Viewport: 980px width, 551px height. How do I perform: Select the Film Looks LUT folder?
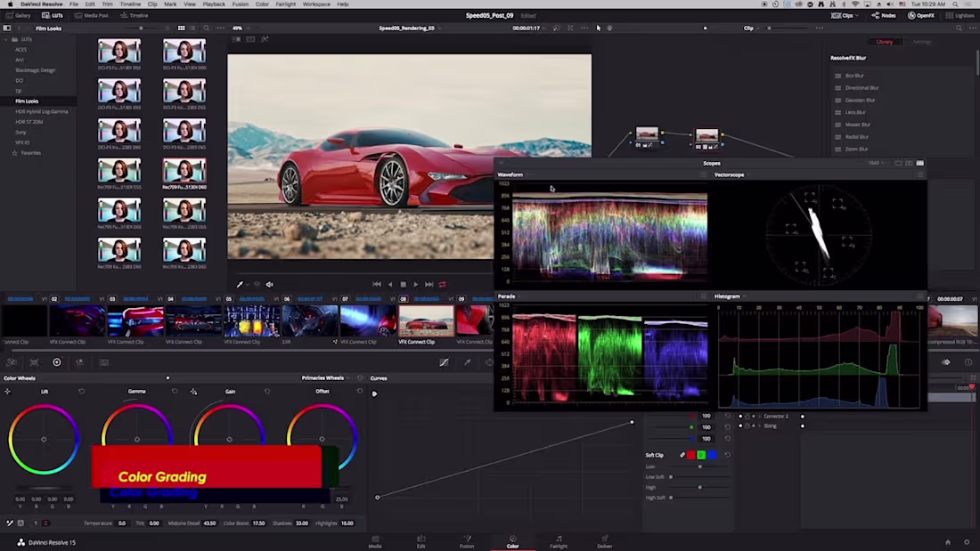click(27, 101)
